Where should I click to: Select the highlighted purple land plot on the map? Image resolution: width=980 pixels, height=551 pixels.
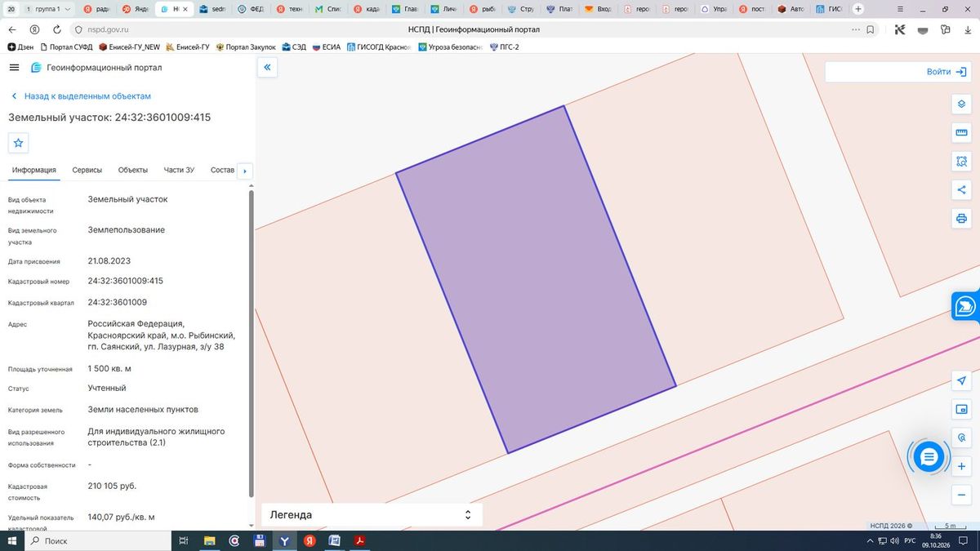coord(536,280)
